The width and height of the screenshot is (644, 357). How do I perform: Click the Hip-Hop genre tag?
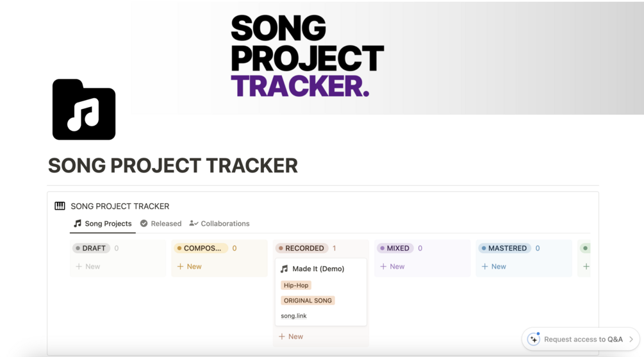click(296, 285)
